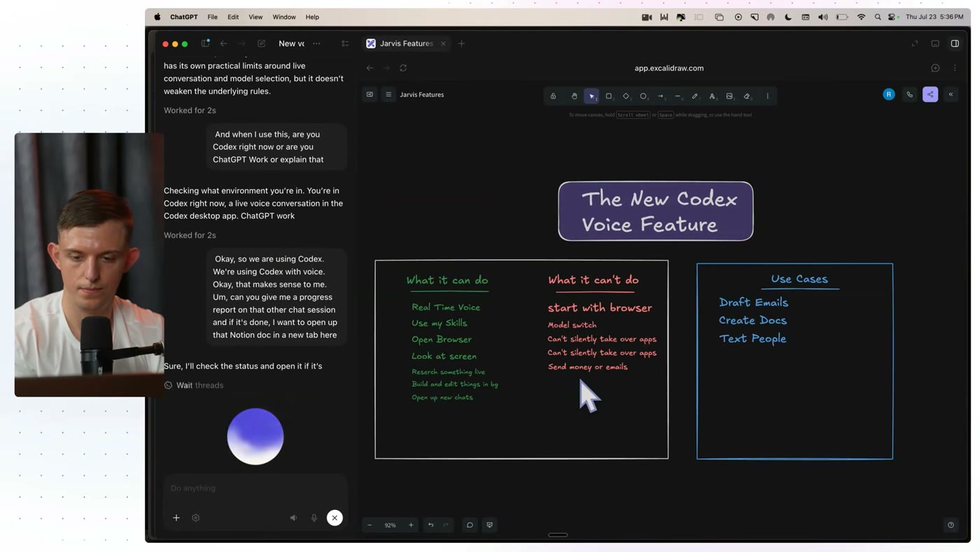Activate the Selection arrow tool
Image resolution: width=980 pixels, height=552 pixels.
click(x=592, y=96)
